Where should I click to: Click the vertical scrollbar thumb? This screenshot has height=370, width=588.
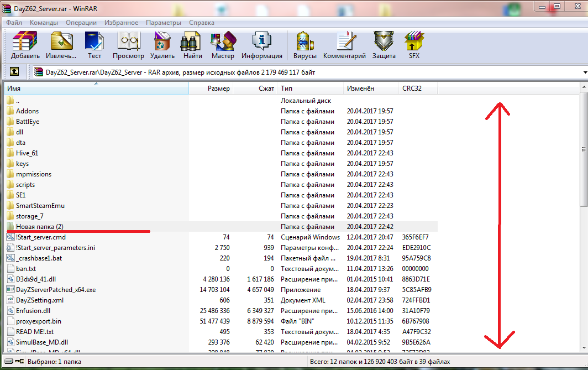point(583,149)
